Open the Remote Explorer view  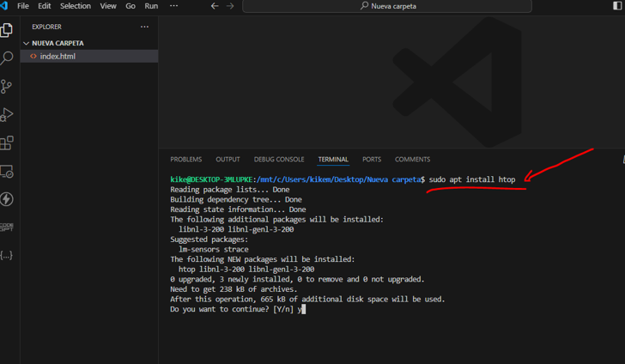7,172
